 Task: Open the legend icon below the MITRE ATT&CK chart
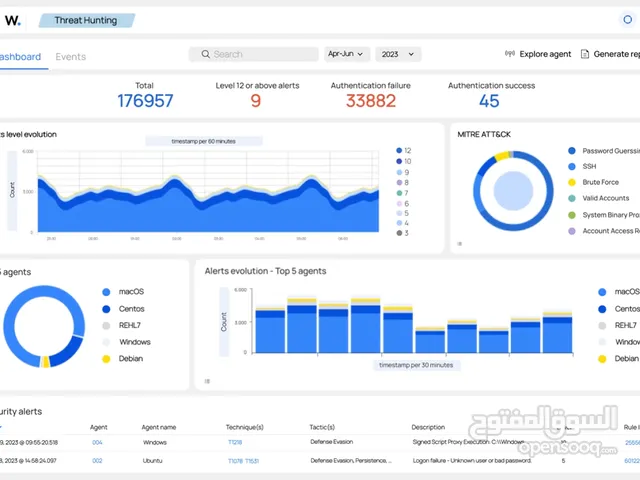pyautogui.click(x=460, y=244)
